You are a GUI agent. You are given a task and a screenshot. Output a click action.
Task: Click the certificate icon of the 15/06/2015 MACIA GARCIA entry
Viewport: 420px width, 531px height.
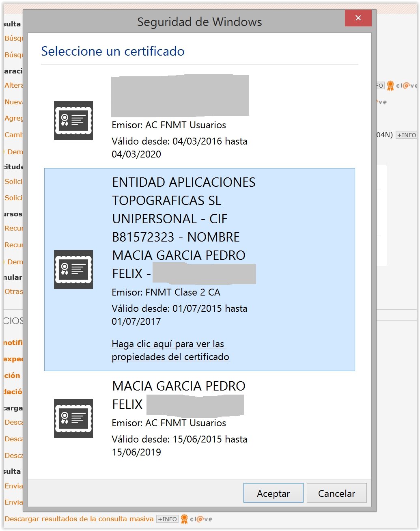pyautogui.click(x=73, y=419)
